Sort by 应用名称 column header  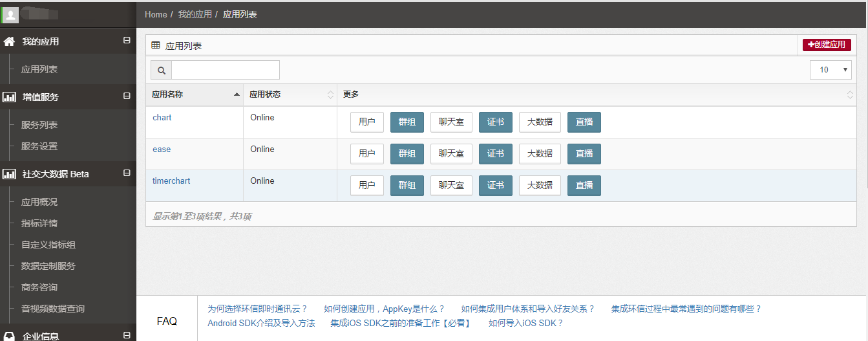coord(195,94)
